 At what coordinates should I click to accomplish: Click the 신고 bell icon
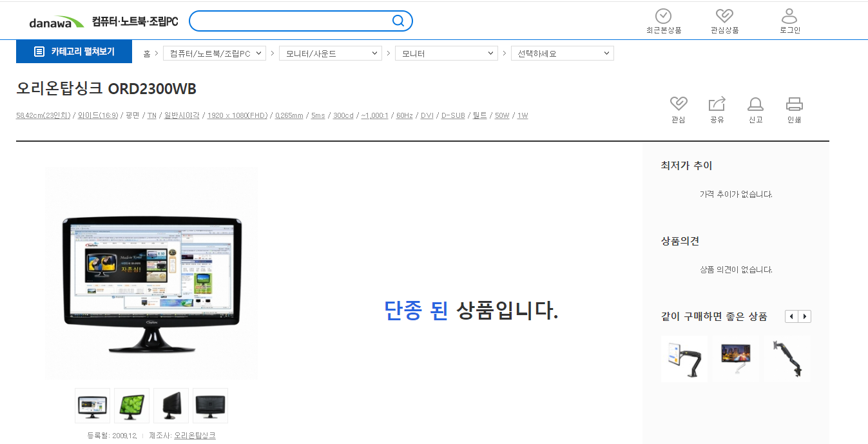[x=755, y=104]
